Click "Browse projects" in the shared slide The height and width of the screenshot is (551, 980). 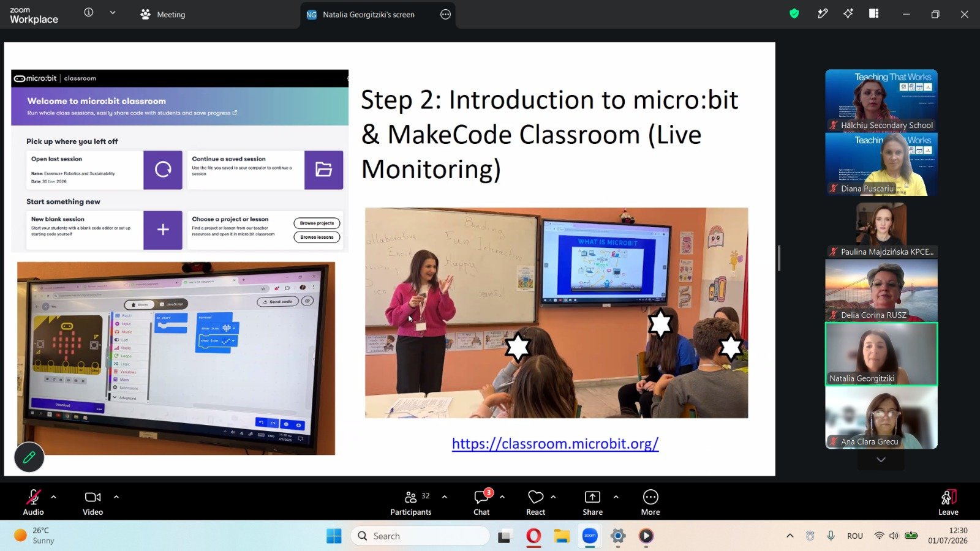click(317, 223)
